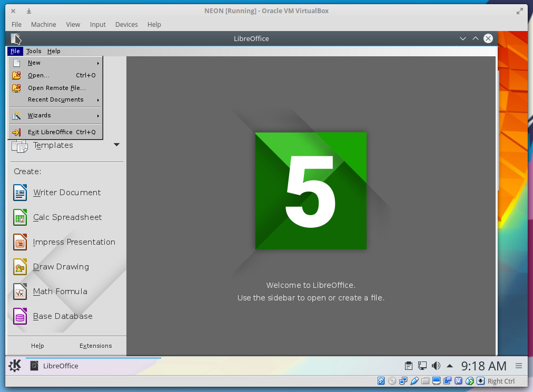
Task: Click the Writer Document icon
Action: pos(20,193)
